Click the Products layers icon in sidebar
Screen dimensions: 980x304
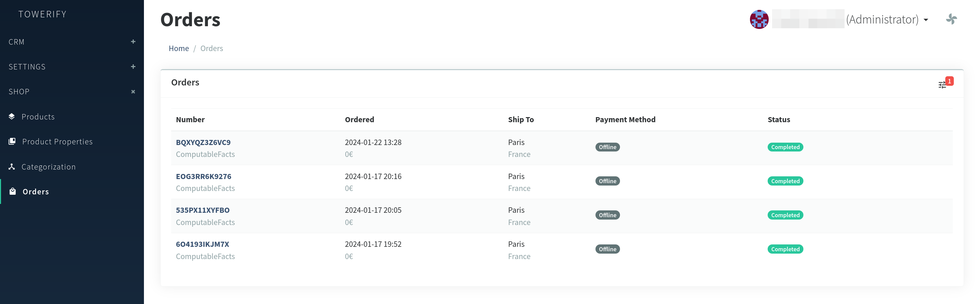12,116
